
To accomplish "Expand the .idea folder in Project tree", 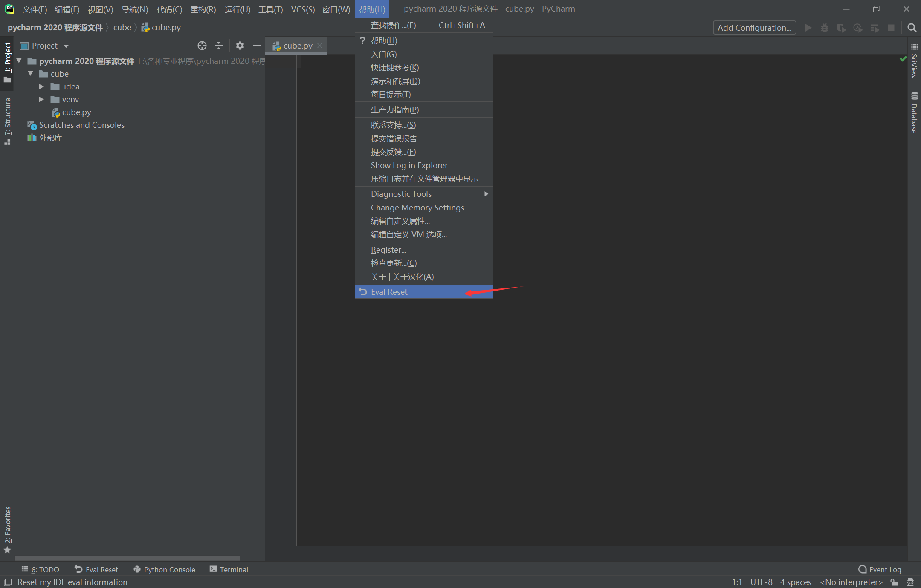I will (x=41, y=86).
